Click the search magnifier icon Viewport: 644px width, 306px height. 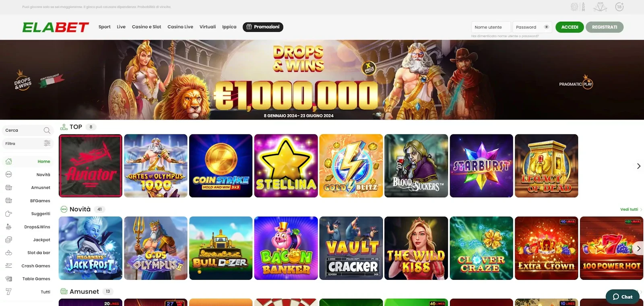47,130
